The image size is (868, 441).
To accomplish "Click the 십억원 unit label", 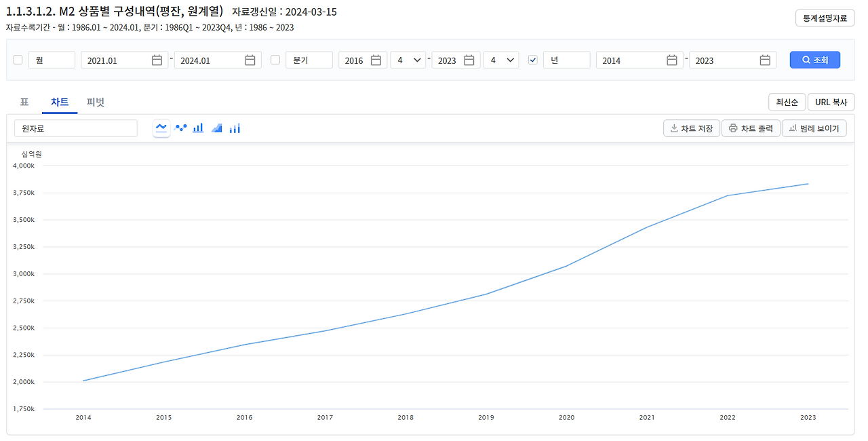I will (x=32, y=154).
